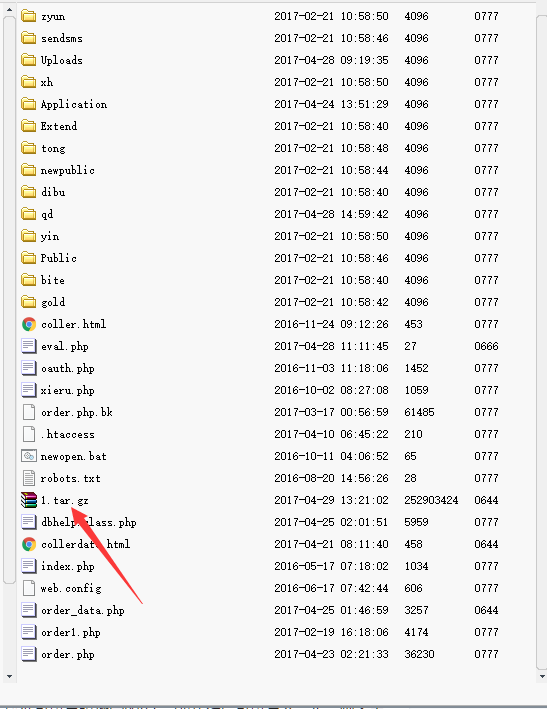547x709 pixels.
Task: Click the blank file icon for .htaccess
Action: [29, 434]
